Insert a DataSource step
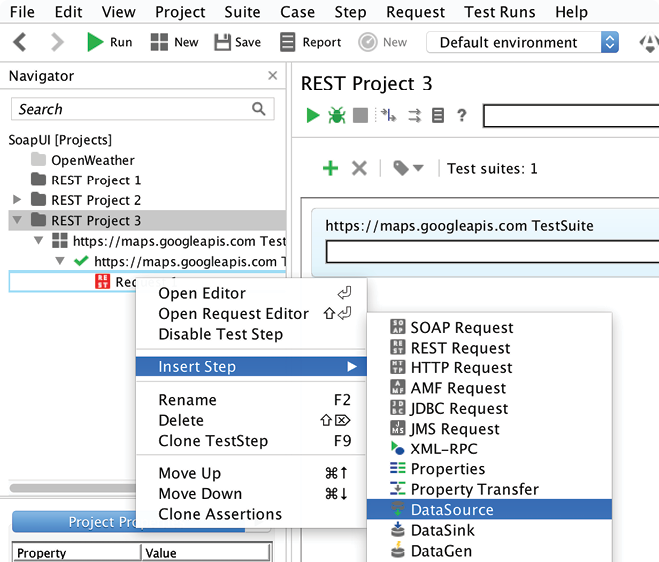The width and height of the screenshot is (659, 562). click(489, 509)
